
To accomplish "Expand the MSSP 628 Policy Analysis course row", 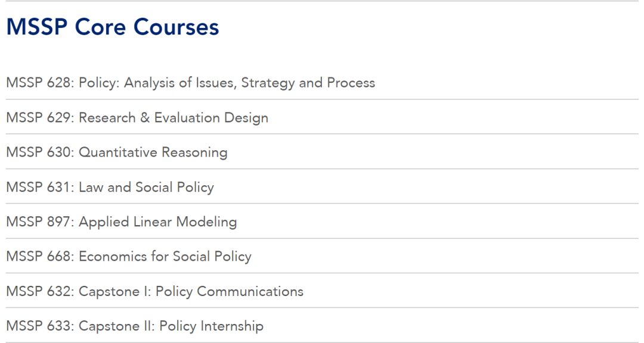I will 191,83.
